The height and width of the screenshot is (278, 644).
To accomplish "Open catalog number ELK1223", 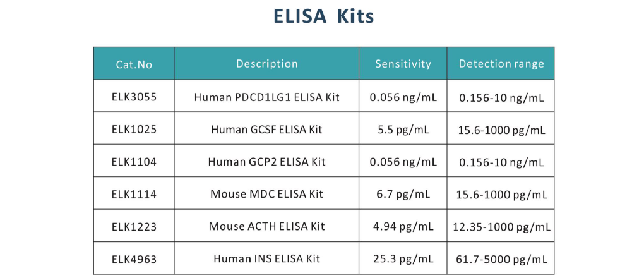I will [134, 227].
